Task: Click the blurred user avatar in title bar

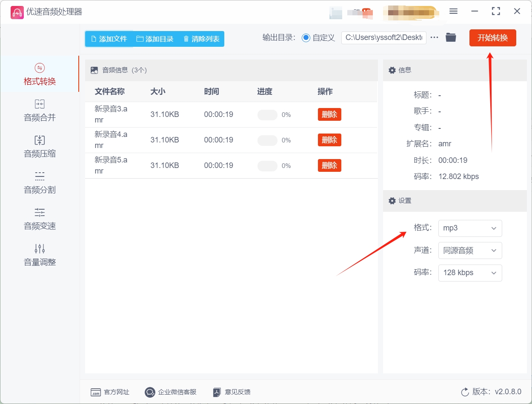Action: [x=336, y=13]
